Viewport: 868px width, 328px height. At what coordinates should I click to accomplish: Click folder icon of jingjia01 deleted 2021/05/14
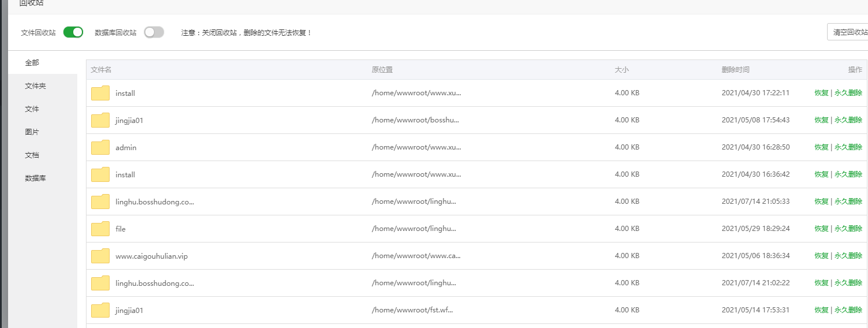(x=100, y=310)
